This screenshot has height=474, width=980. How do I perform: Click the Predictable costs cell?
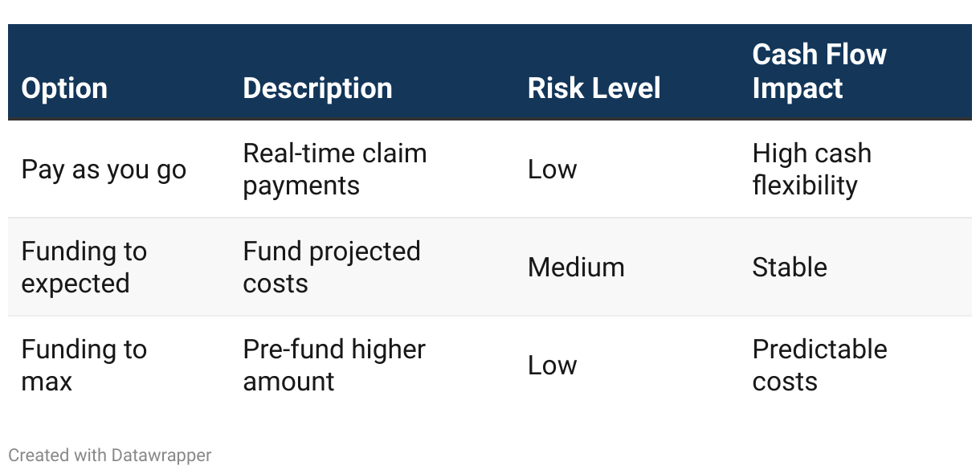(819, 366)
